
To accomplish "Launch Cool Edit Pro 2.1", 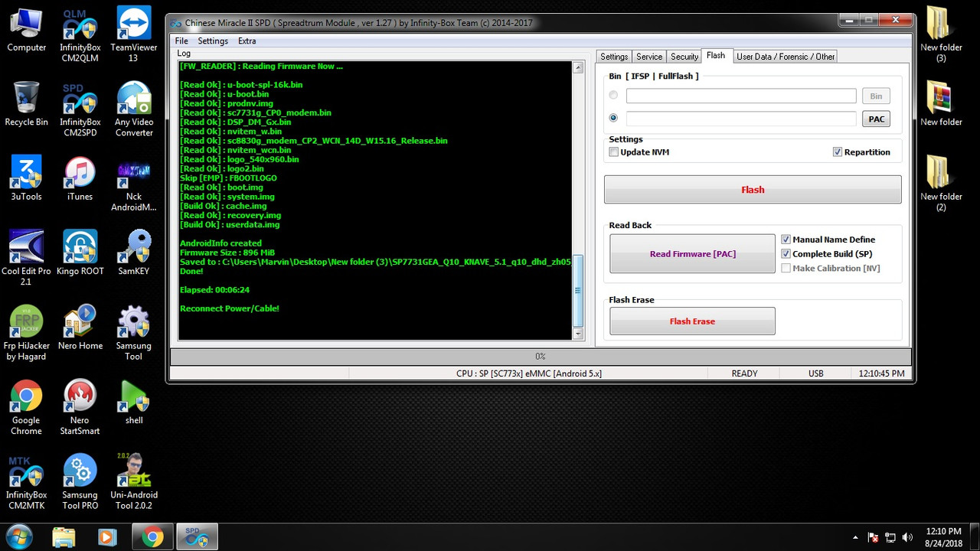I will click(26, 259).
